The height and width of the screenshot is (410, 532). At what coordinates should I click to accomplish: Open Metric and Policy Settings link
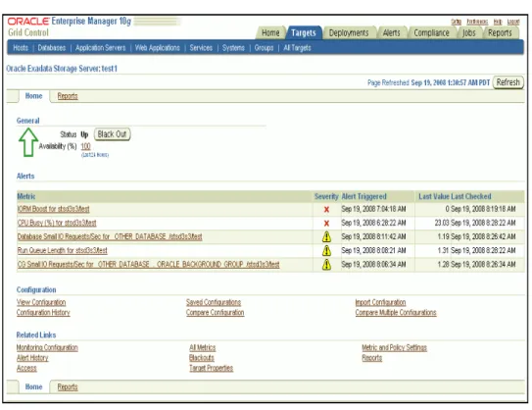point(394,347)
